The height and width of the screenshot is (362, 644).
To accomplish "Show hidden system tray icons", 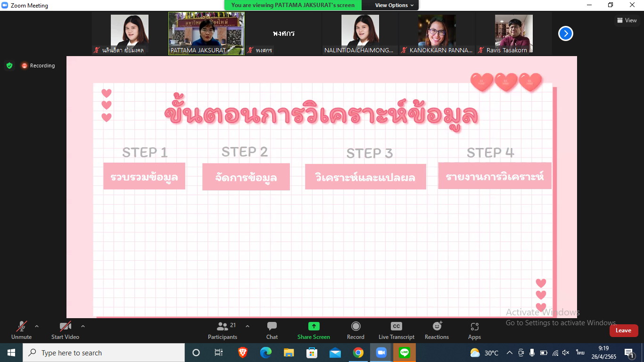I will coord(510,353).
